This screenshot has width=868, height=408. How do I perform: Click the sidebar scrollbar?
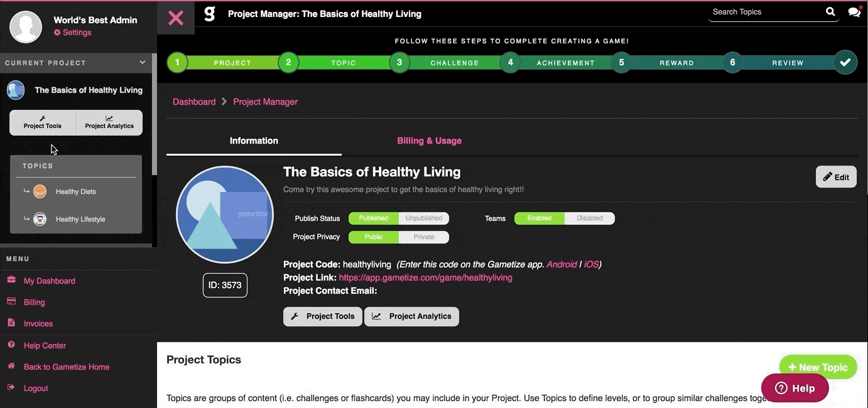(155, 113)
